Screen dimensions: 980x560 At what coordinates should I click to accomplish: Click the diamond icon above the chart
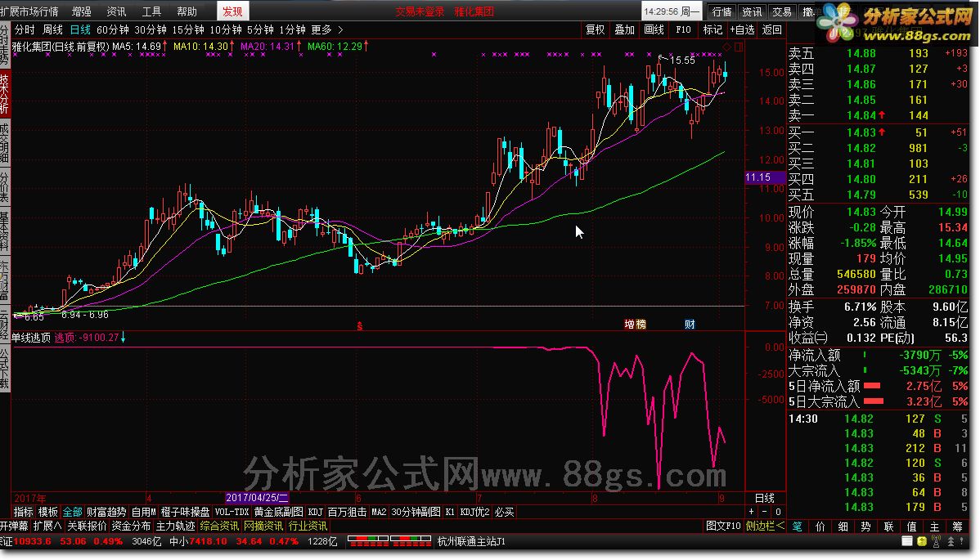[x=727, y=47]
